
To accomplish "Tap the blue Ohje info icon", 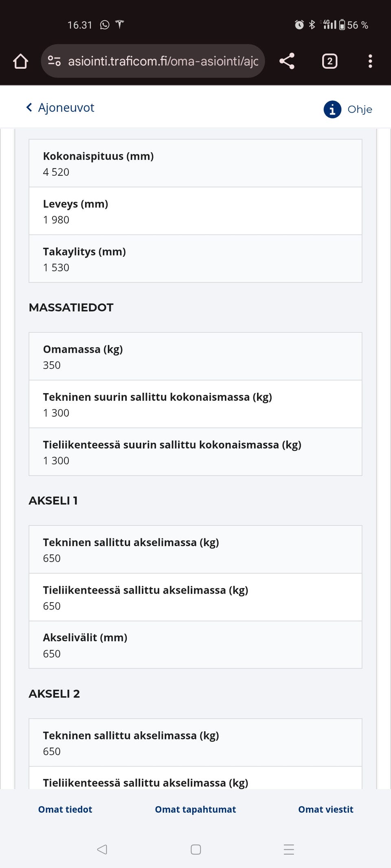I will [332, 109].
